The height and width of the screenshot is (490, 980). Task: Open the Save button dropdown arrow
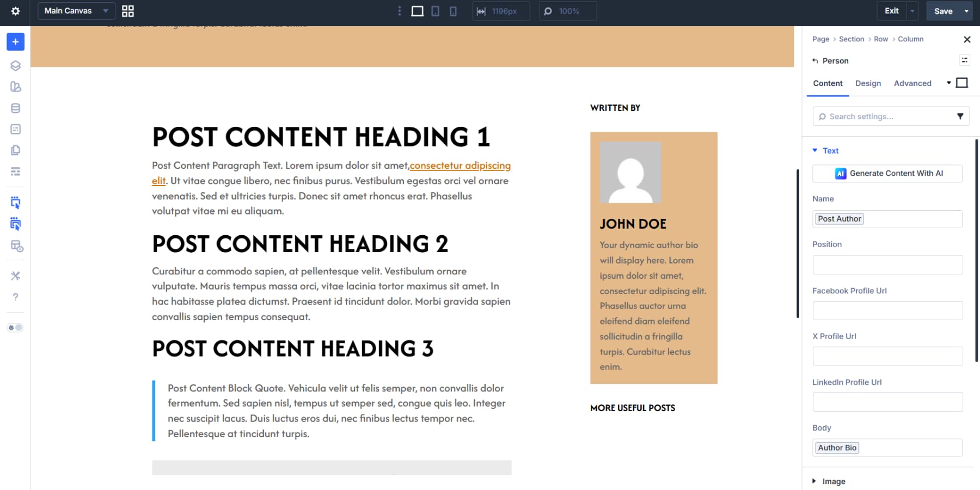(966, 11)
